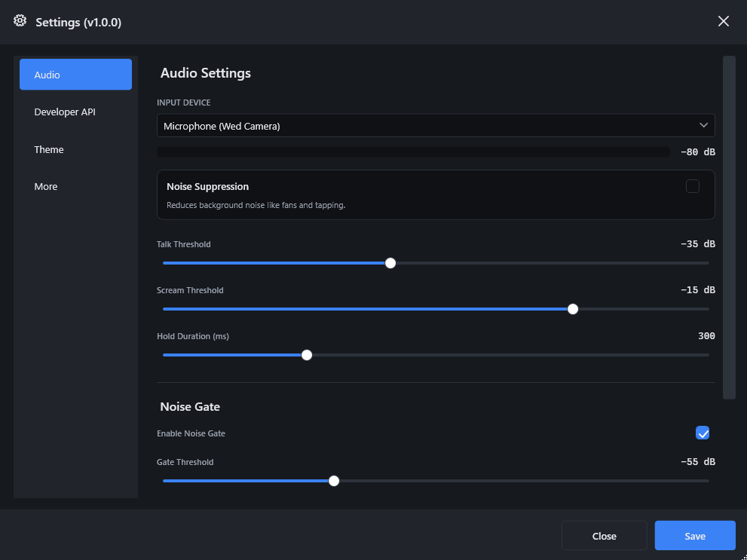Image resolution: width=747 pixels, height=560 pixels.
Task: Click the settings gear icon in title bar
Action: coord(20,21)
